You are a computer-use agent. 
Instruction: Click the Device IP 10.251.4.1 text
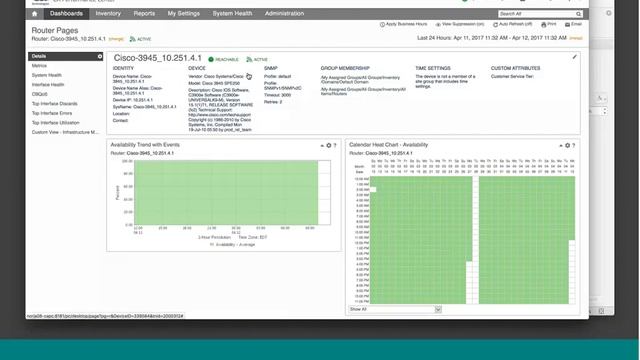click(133, 100)
